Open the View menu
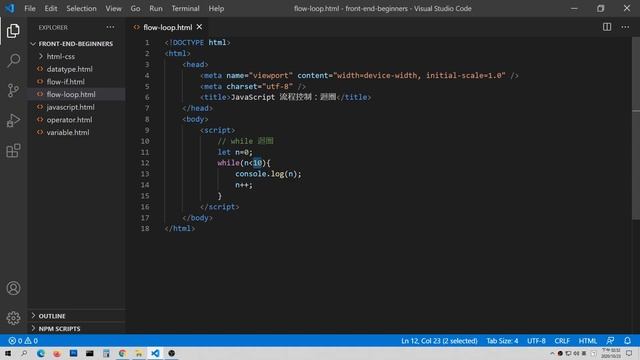The image size is (640, 360). coord(113,8)
